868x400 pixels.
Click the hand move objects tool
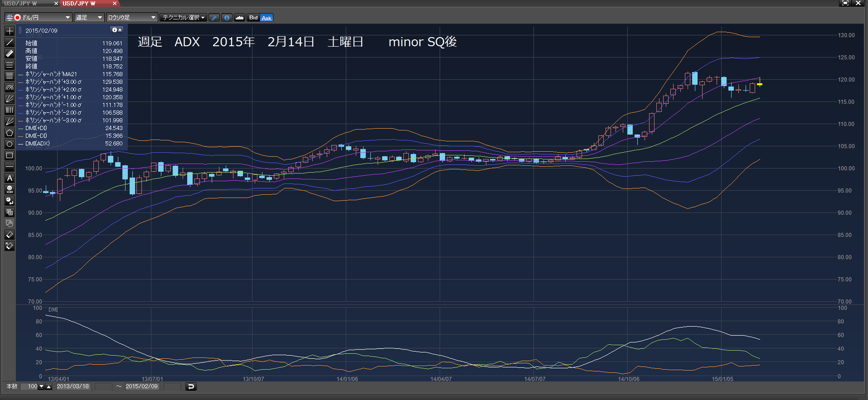click(x=10, y=223)
